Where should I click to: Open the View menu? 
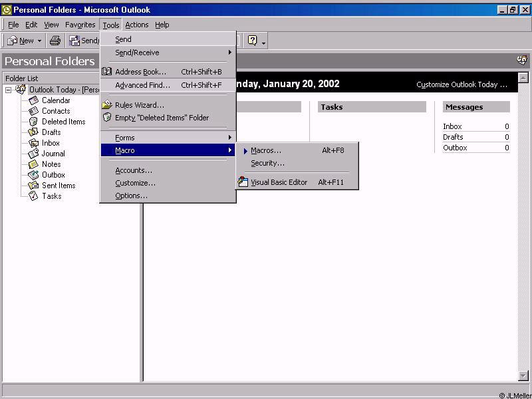coord(52,25)
